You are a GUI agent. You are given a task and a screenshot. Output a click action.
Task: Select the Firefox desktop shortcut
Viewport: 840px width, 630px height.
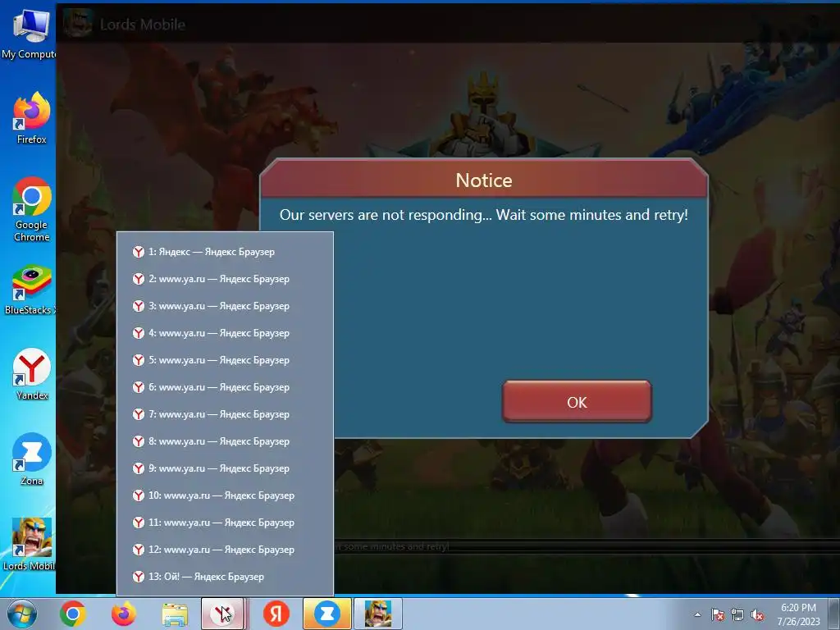point(32,118)
